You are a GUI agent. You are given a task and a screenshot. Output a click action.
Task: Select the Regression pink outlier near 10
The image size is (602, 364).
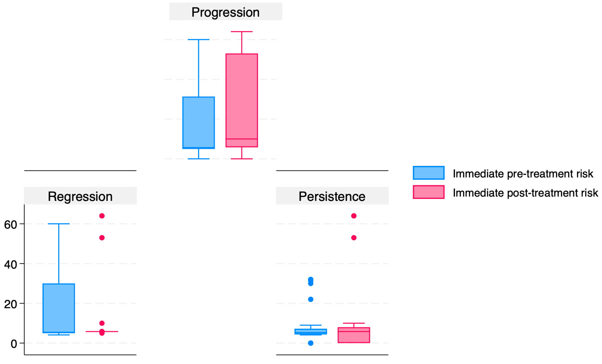point(102,323)
